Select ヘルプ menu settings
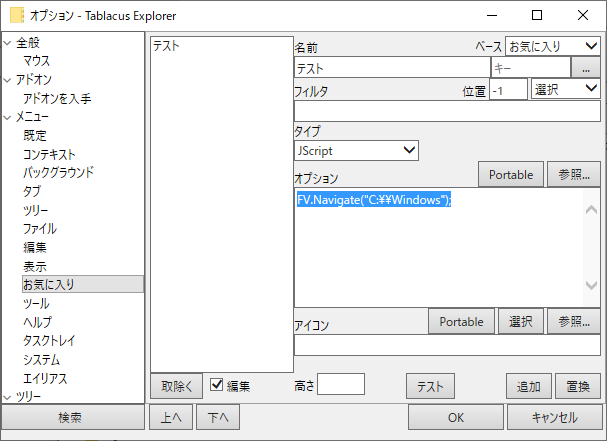This screenshot has height=441, width=607. (38, 322)
